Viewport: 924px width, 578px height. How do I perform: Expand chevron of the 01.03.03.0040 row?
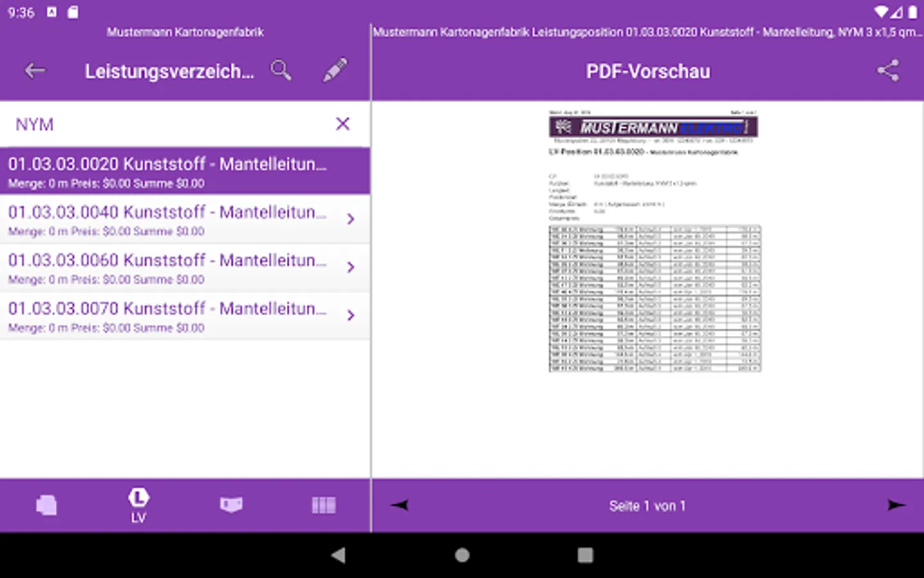click(x=350, y=219)
